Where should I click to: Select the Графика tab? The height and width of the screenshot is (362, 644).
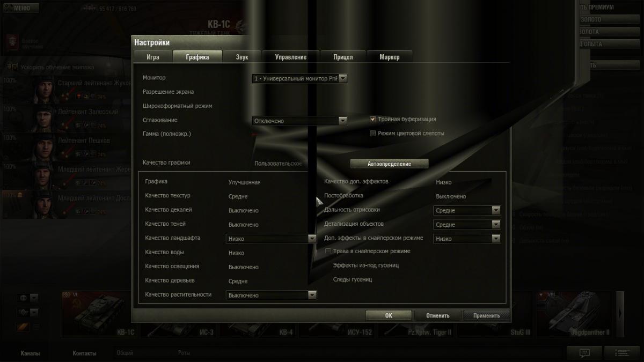coord(197,57)
